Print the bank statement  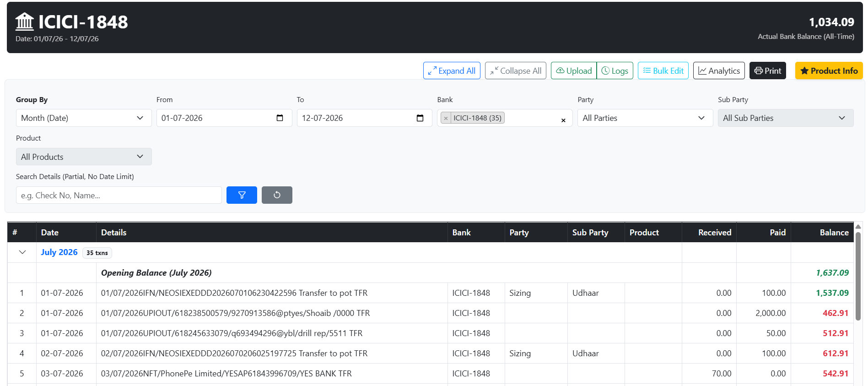coord(768,71)
